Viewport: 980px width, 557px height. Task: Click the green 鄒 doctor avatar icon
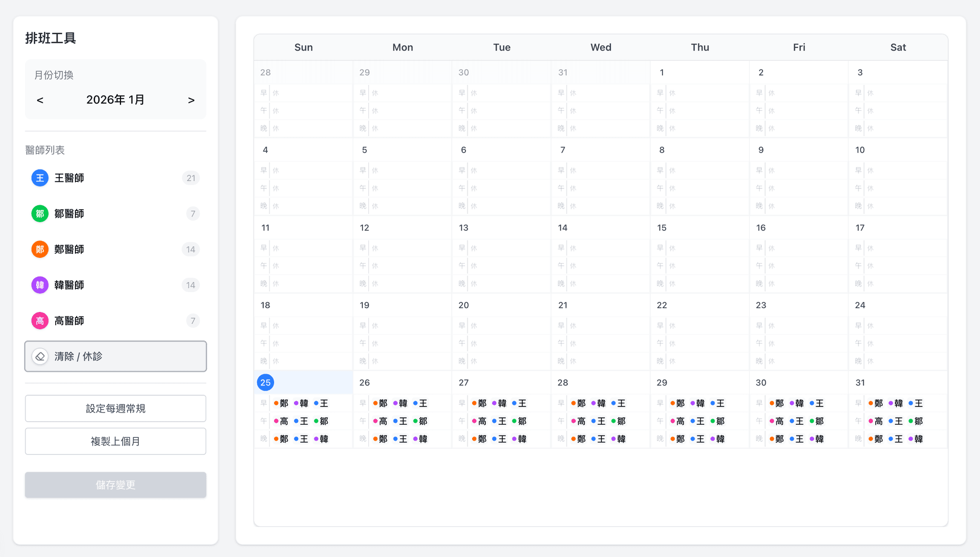pos(40,214)
